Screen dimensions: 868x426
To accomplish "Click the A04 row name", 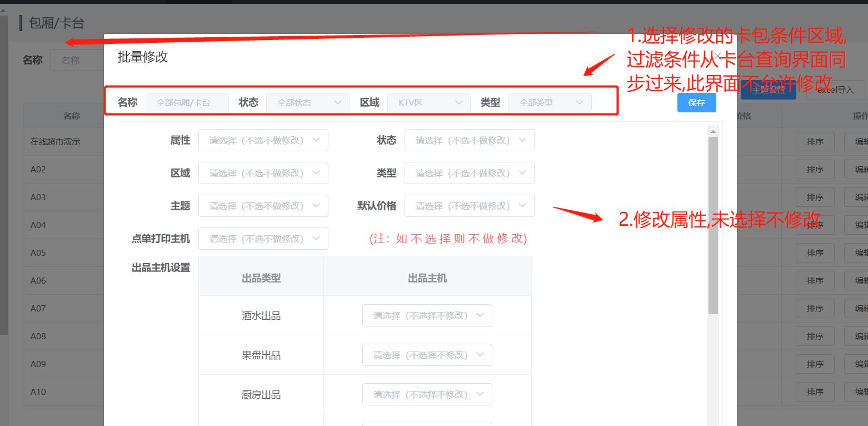I will point(38,225).
